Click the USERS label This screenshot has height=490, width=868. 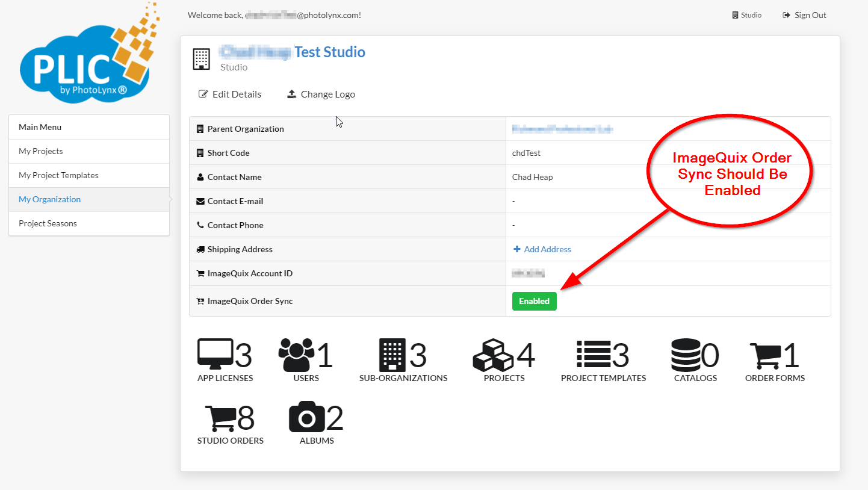pyautogui.click(x=306, y=378)
